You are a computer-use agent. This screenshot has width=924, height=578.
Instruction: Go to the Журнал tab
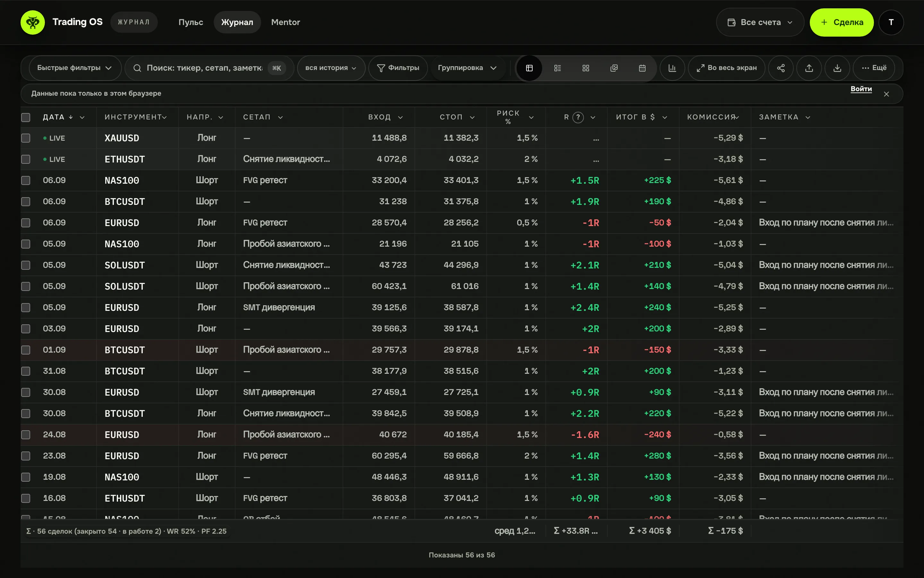237,22
